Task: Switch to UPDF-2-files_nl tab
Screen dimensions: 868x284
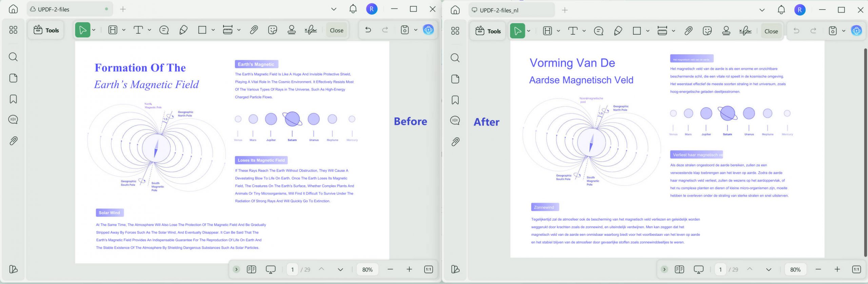Action: [512, 10]
